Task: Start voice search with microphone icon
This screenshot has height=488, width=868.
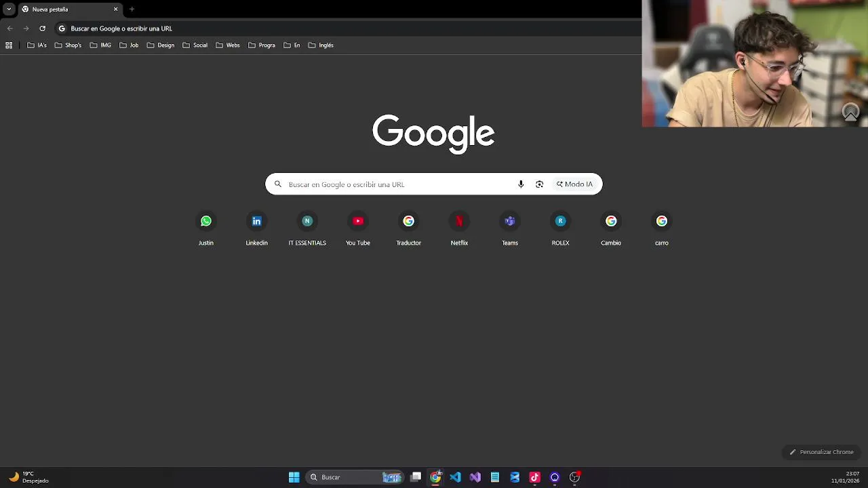Action: (x=521, y=184)
